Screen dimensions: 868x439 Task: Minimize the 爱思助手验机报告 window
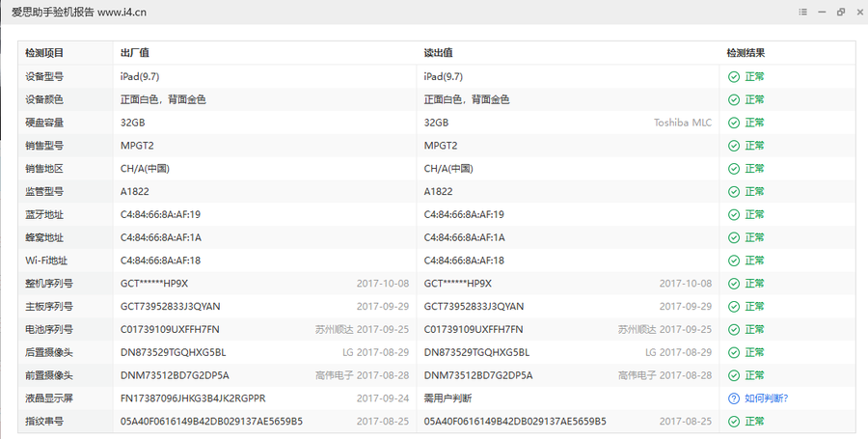(822, 12)
